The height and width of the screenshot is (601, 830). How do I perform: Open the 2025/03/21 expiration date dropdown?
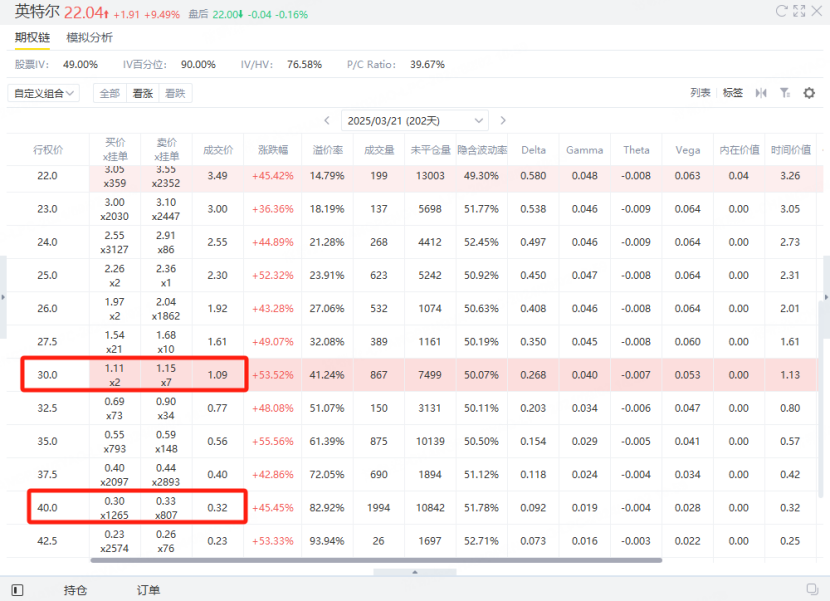(414, 121)
